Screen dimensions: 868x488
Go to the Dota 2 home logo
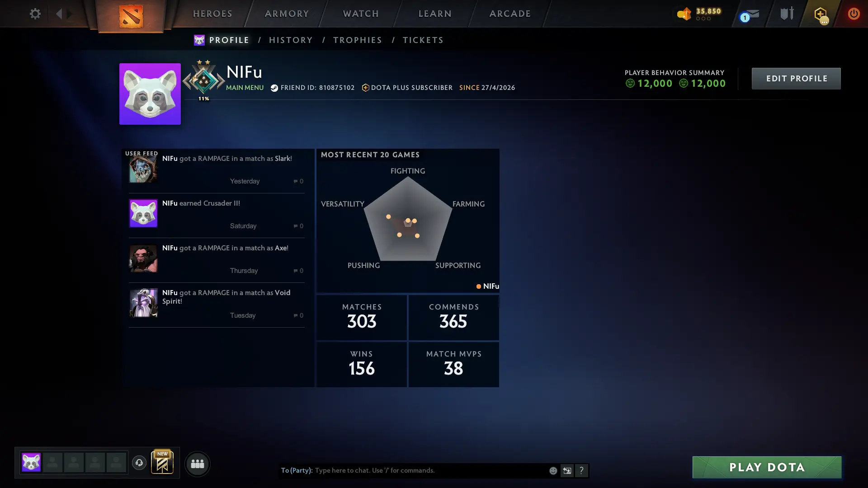(131, 16)
